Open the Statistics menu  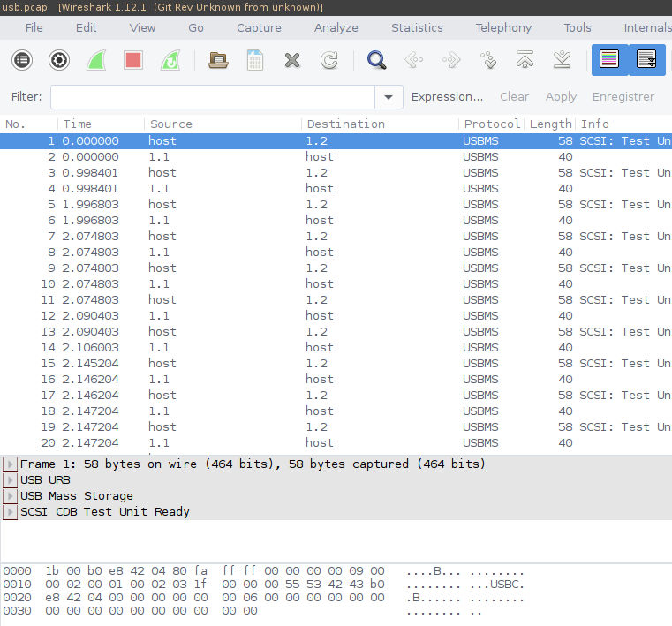417,27
